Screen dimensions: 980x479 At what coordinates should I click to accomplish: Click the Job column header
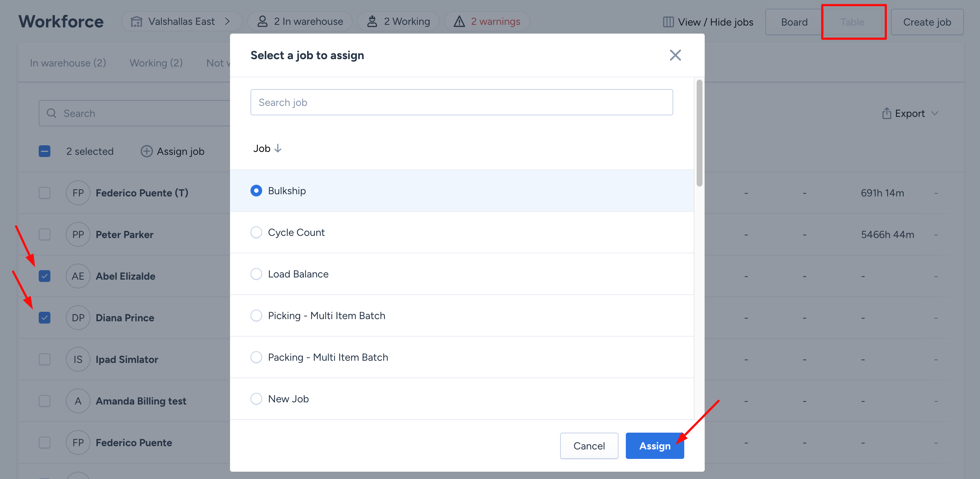(262, 148)
